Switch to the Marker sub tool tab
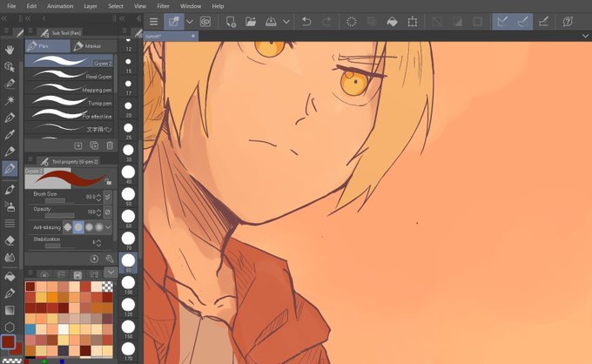The image size is (592, 364). (93, 46)
